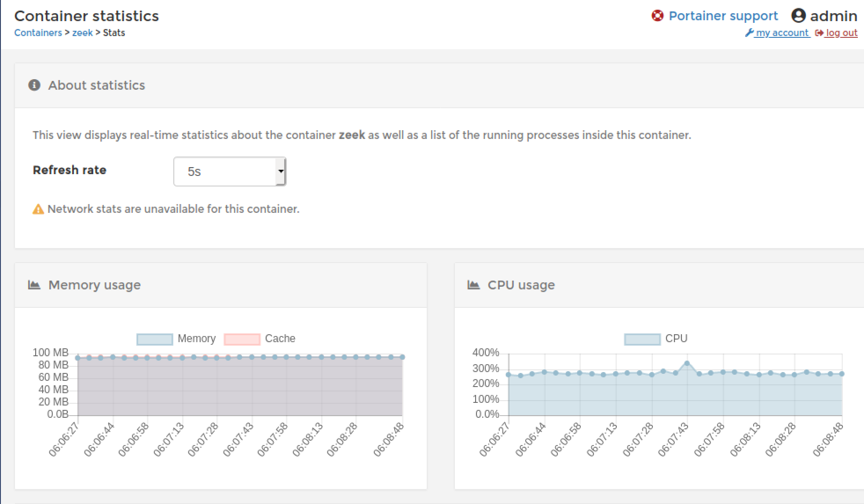
Task: Click the Refresh rate dropdown arrow
Action: click(x=280, y=172)
